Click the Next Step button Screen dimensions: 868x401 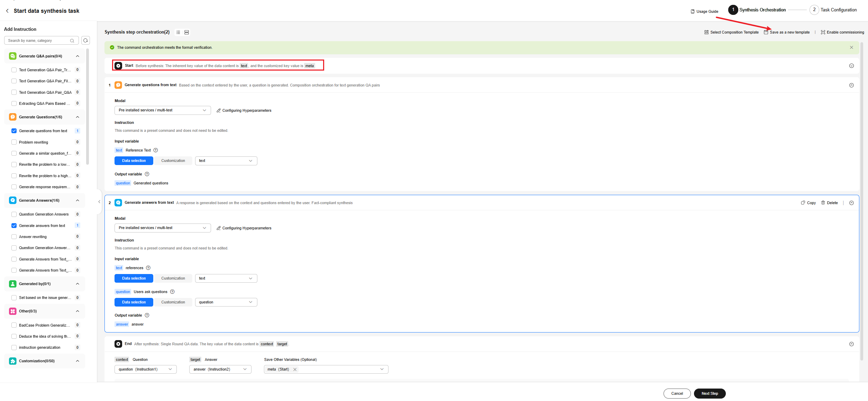click(x=710, y=393)
